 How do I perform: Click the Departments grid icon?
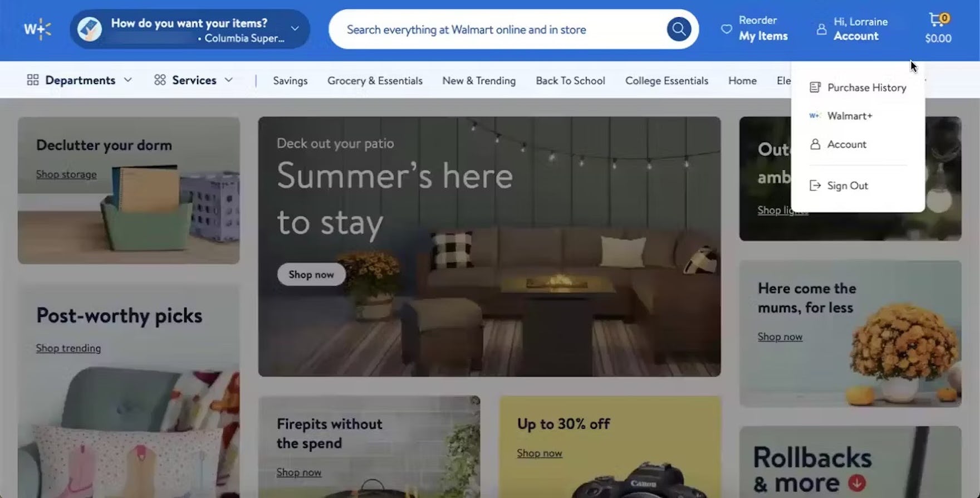click(33, 80)
